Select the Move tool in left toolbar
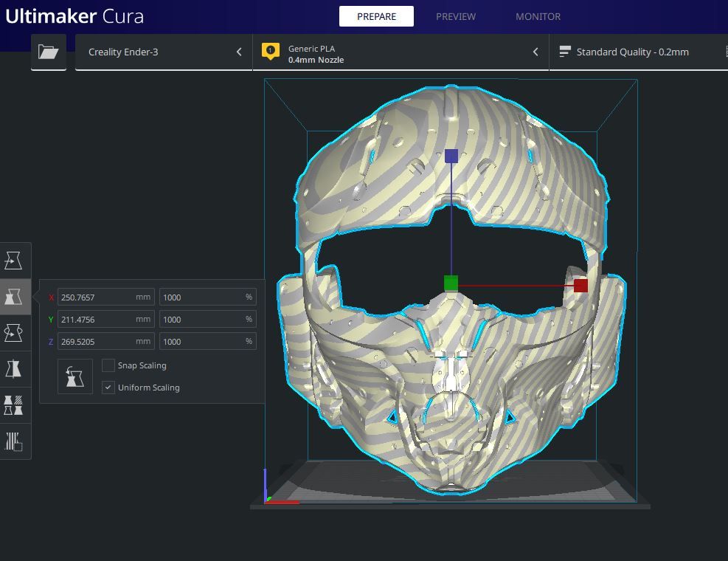Viewport: 728px width, 561px height. 14,261
